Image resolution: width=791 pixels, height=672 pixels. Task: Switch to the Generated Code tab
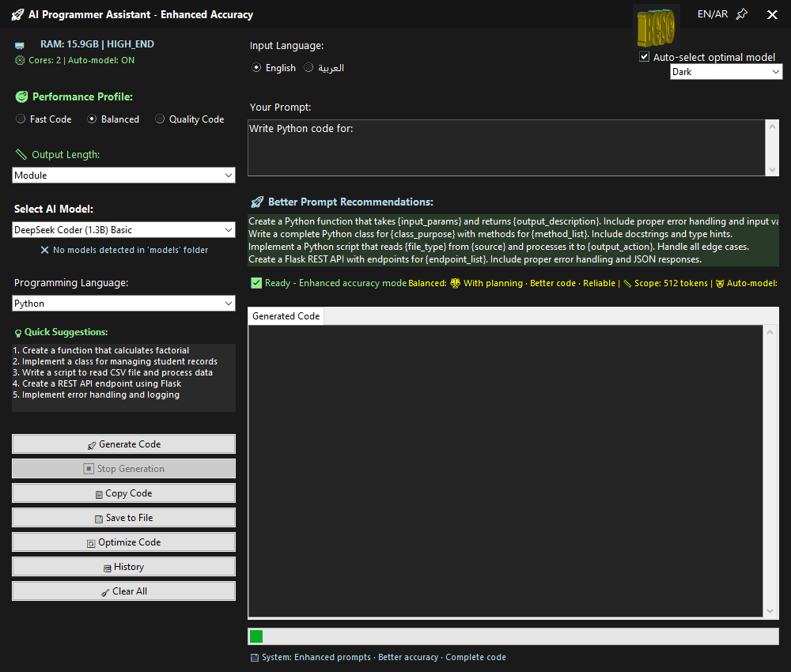(x=286, y=316)
